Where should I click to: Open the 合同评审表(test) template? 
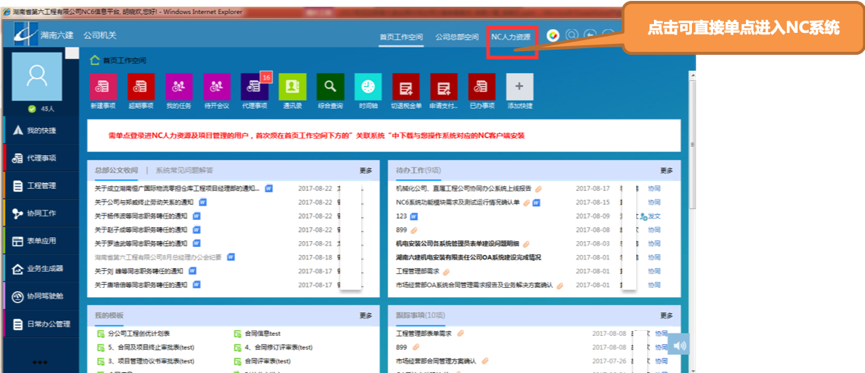tap(268, 361)
